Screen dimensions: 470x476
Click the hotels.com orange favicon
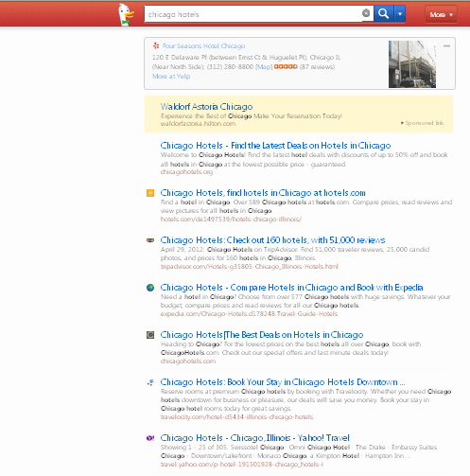tap(150, 193)
